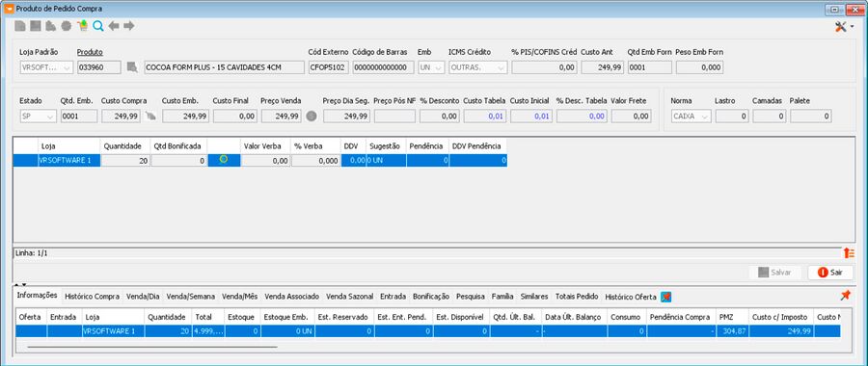The width and height of the screenshot is (868, 366).
Task: Click the Loja column header in upper grid
Action: click(69, 146)
